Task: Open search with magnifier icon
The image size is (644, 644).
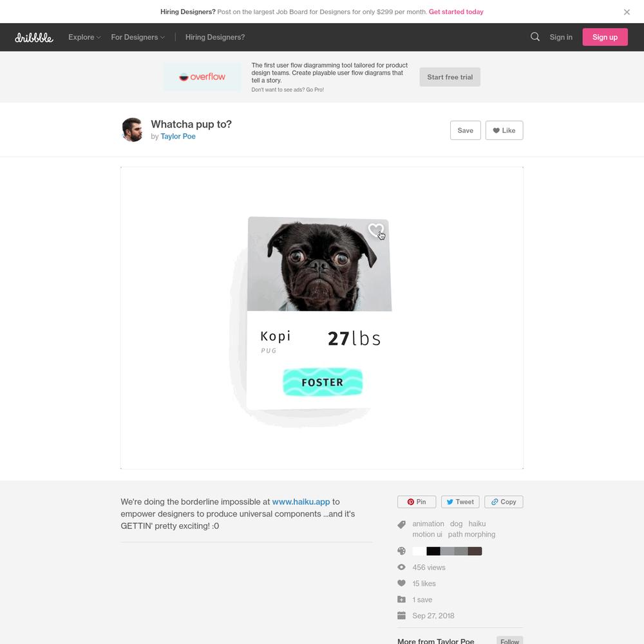Action: coord(535,37)
